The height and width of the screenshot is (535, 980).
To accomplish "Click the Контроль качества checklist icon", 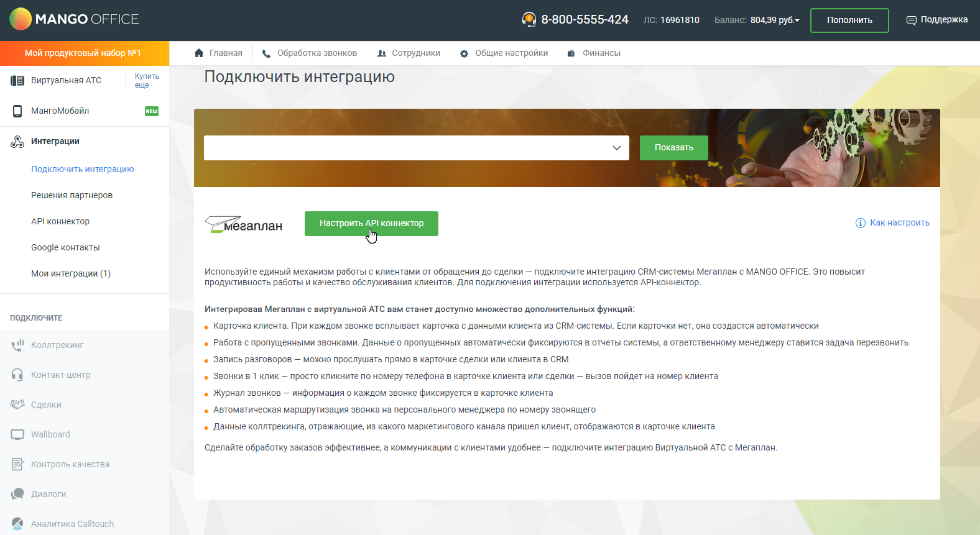I will pyautogui.click(x=17, y=464).
